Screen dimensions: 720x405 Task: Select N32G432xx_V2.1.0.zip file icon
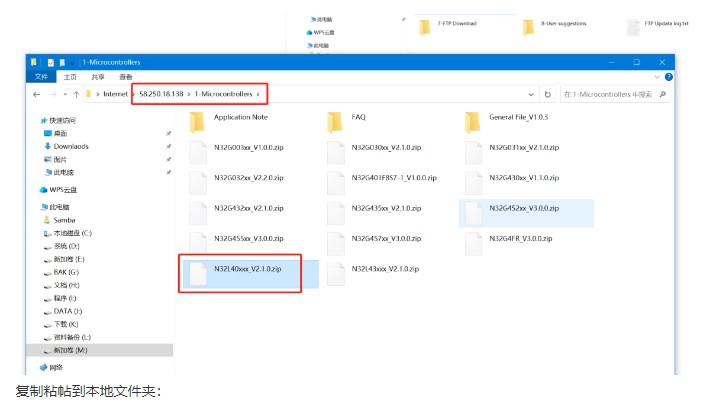coord(198,213)
